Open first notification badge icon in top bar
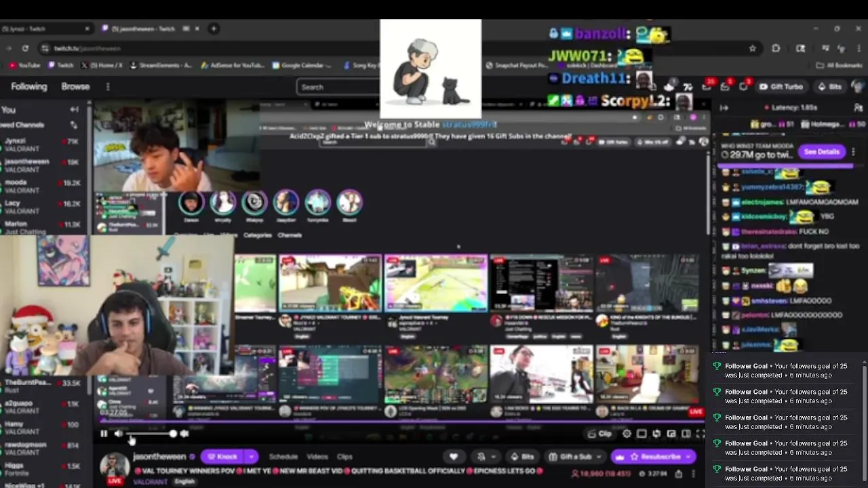 707,87
